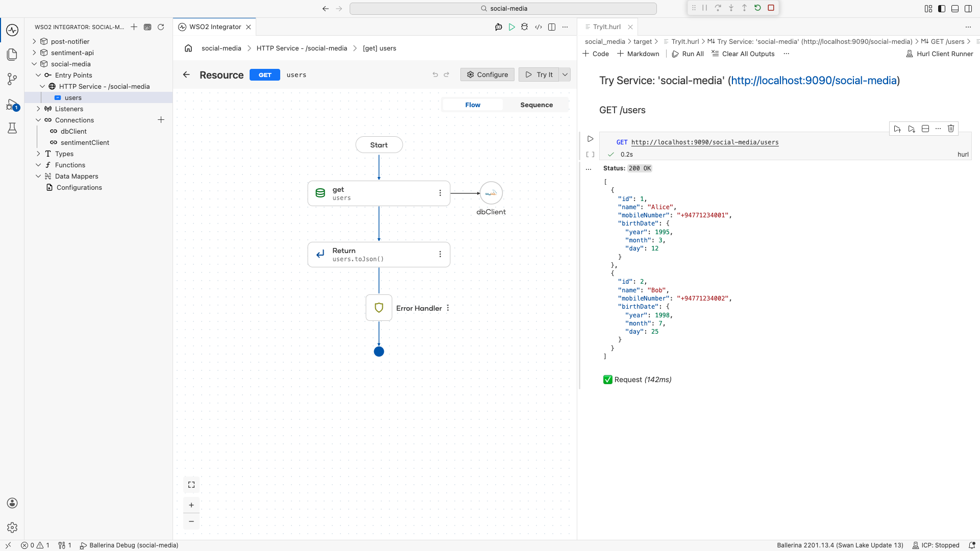Viewport: 980px width, 551px height.
Task: Open Explorer files icon in activity bar
Action: click(x=12, y=55)
